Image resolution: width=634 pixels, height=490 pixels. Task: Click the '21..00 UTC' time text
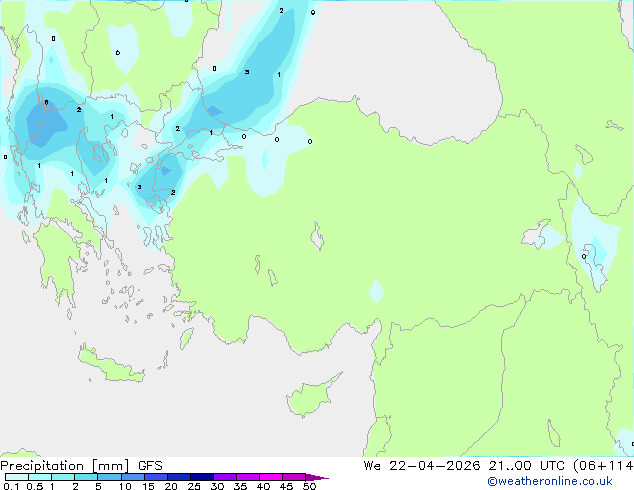tap(526, 466)
